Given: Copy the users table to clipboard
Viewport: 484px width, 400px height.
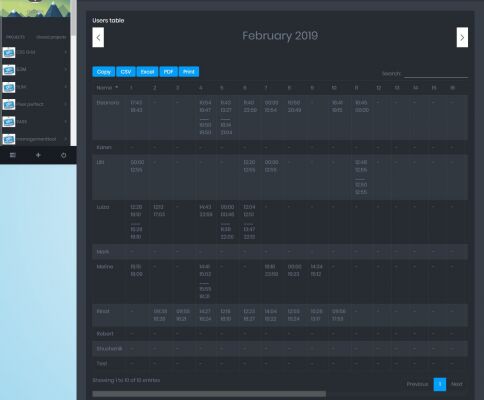Looking at the screenshot, I should pyautogui.click(x=104, y=72).
